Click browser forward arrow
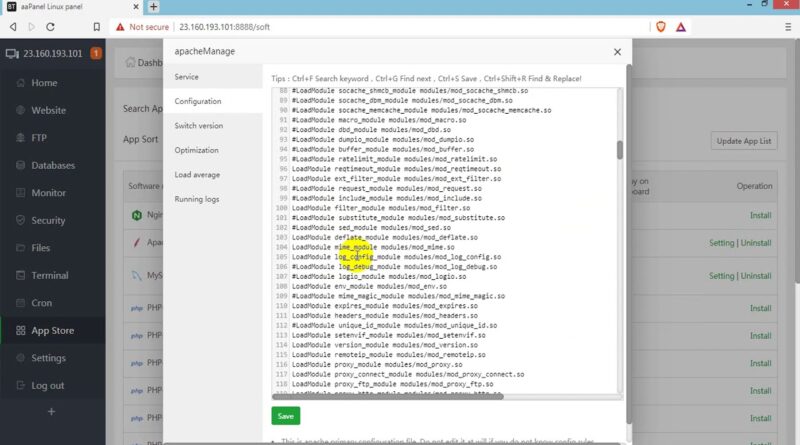 (32, 27)
